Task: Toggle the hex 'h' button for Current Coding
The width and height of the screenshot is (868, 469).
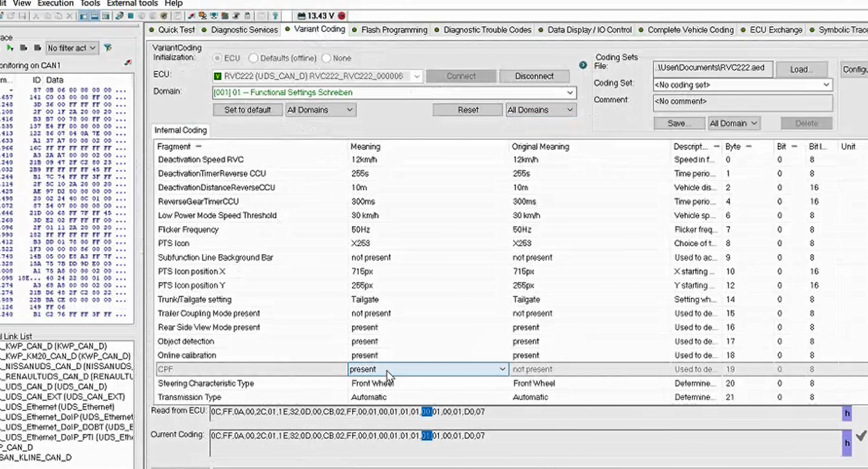Action: 847,443
